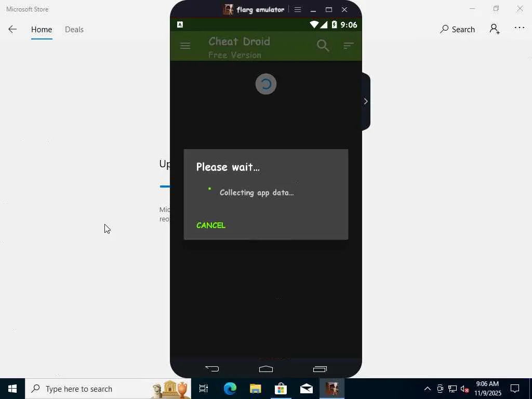Viewport: 532px width, 399px height.
Task: Tap the Cheat Droid search magnifier icon
Action: coord(323,46)
